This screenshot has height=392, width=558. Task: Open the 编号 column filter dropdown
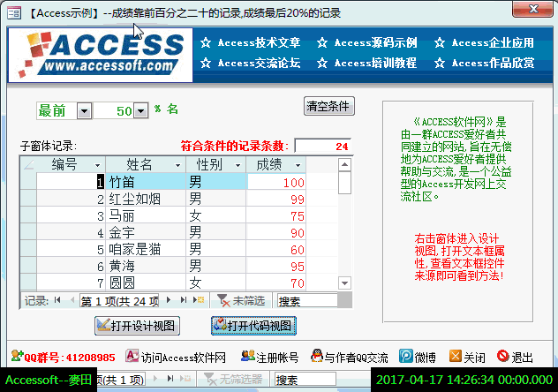[x=97, y=165]
